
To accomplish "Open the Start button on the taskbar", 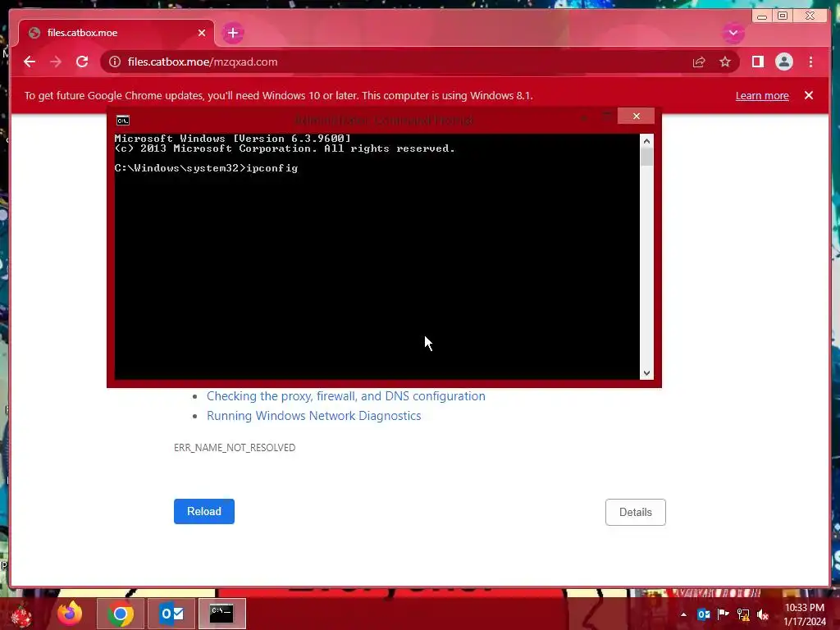I will coord(21,614).
